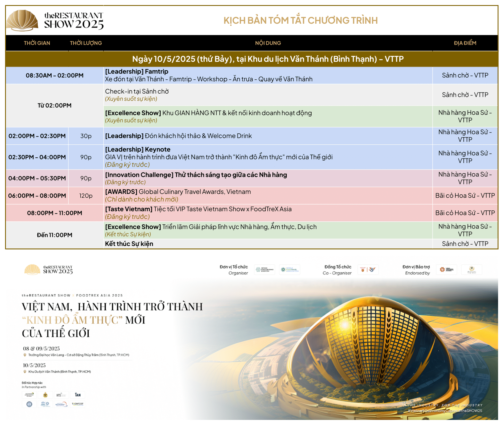Click the ĐỊA ĐIỂM column header
Screen dimensions: 504x422
click(x=465, y=43)
